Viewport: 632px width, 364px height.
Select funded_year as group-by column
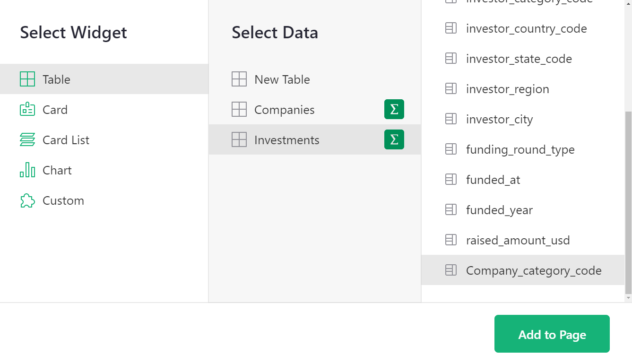click(499, 210)
